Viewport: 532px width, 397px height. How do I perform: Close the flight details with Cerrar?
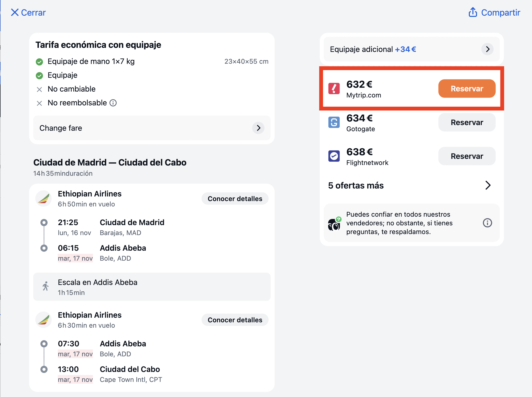tap(28, 13)
